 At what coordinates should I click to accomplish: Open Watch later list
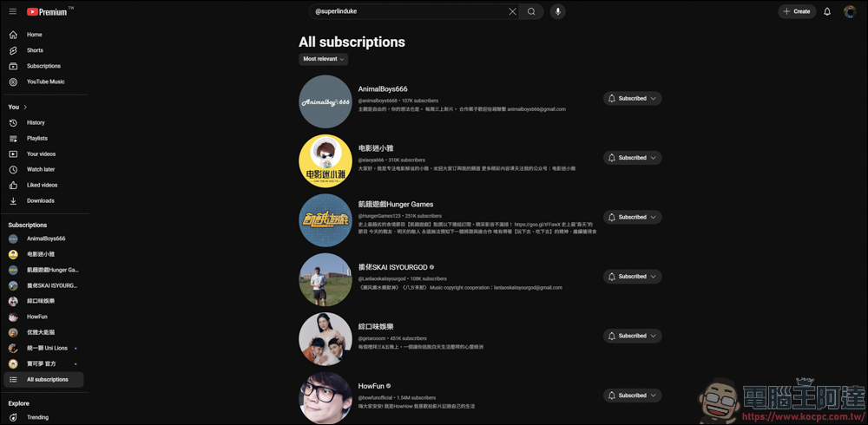click(x=43, y=169)
